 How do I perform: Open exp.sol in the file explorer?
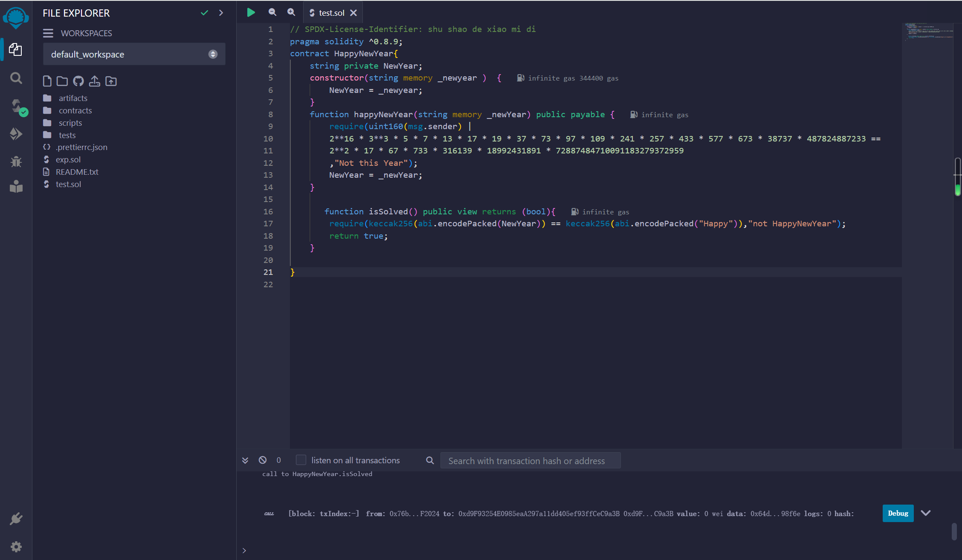68,159
